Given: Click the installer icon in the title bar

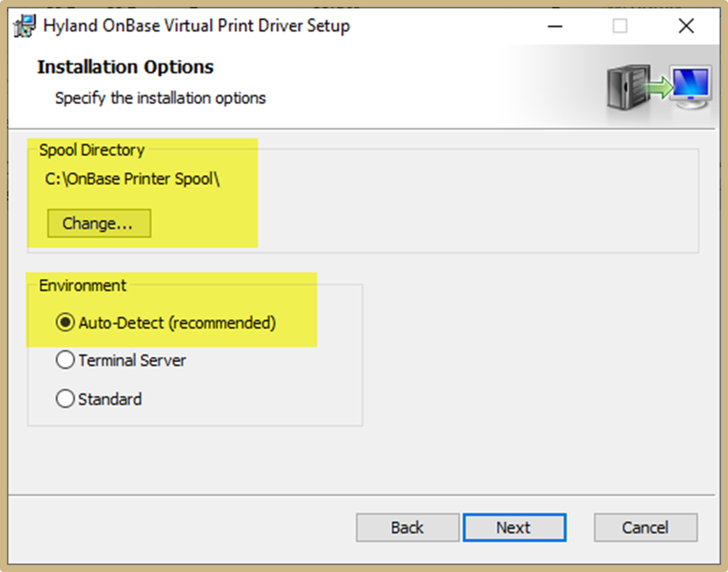Looking at the screenshot, I should coord(24,26).
